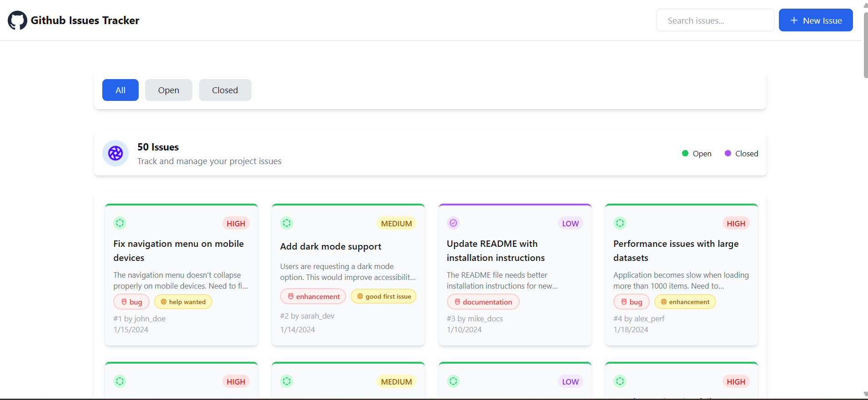Screen dimensions: 868x400
Task: Click open status icon on Fix navigation menu card
Action: [x=120, y=223]
